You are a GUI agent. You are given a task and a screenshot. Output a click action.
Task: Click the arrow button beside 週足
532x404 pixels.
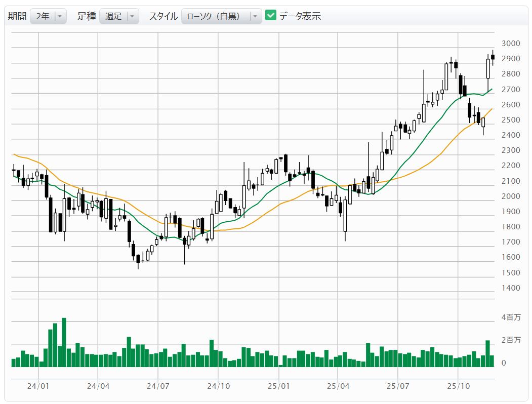point(132,16)
